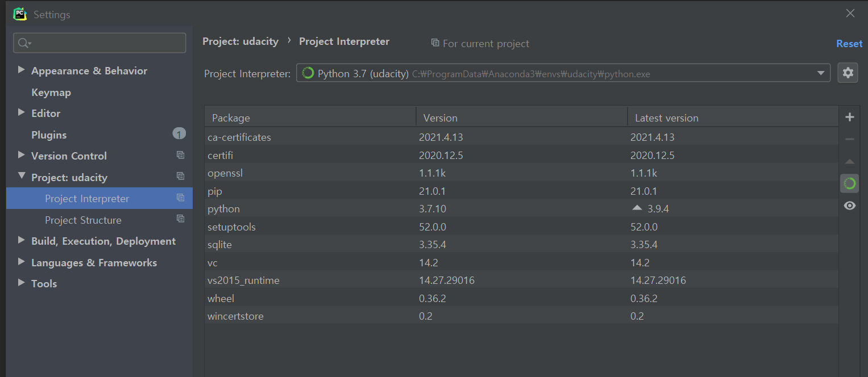Click the upgrade package up-arrow icon
Screen dimensions: 868x377
point(849,161)
